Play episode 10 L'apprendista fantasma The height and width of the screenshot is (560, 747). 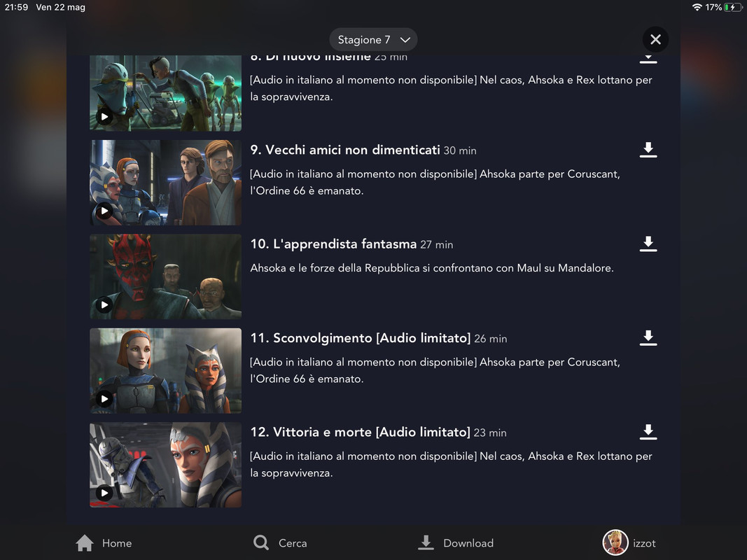click(x=104, y=304)
